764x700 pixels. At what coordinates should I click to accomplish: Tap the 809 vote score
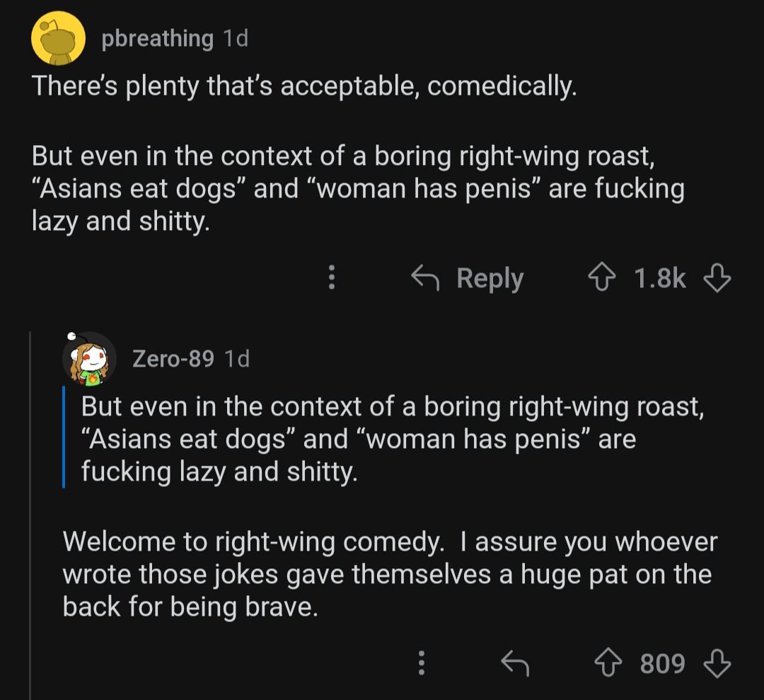point(662,663)
